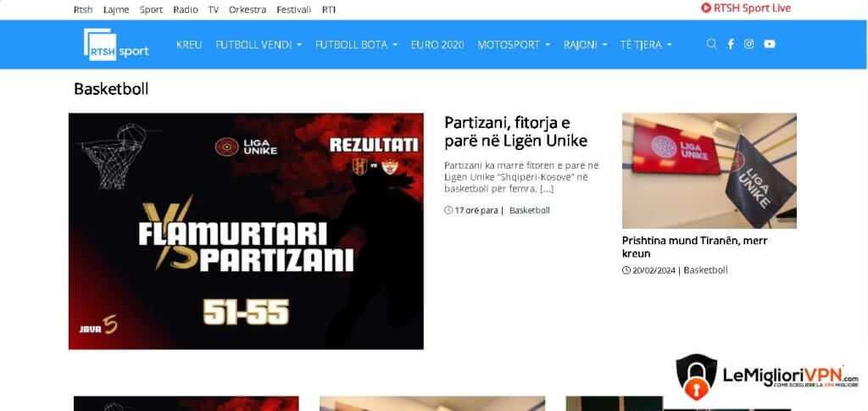This screenshot has width=868, height=411.
Task: Click the RTSH sport logo
Action: click(116, 44)
